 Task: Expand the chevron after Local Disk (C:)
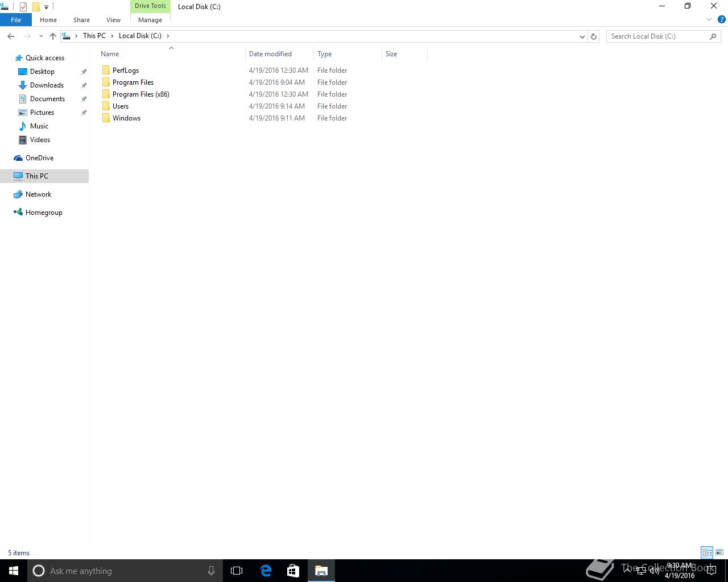coord(168,36)
